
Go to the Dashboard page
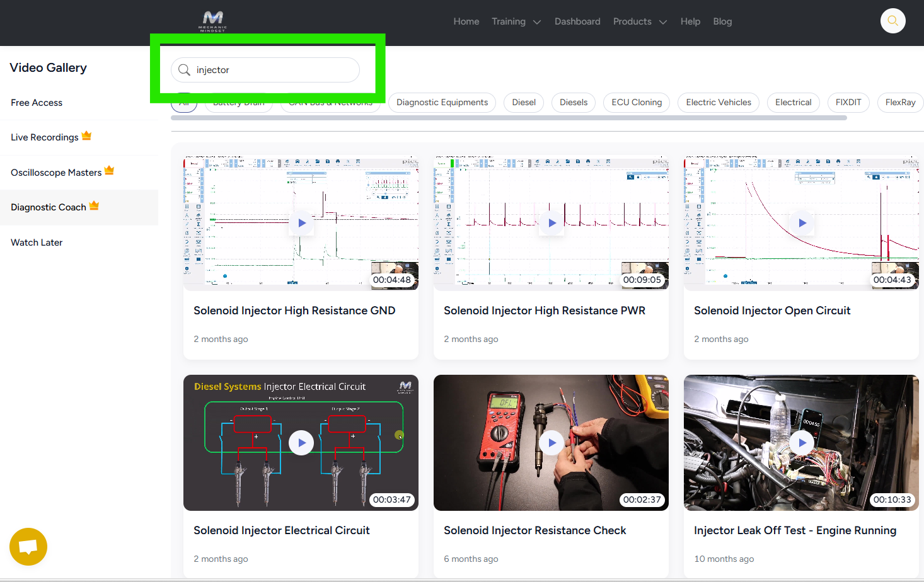(577, 21)
